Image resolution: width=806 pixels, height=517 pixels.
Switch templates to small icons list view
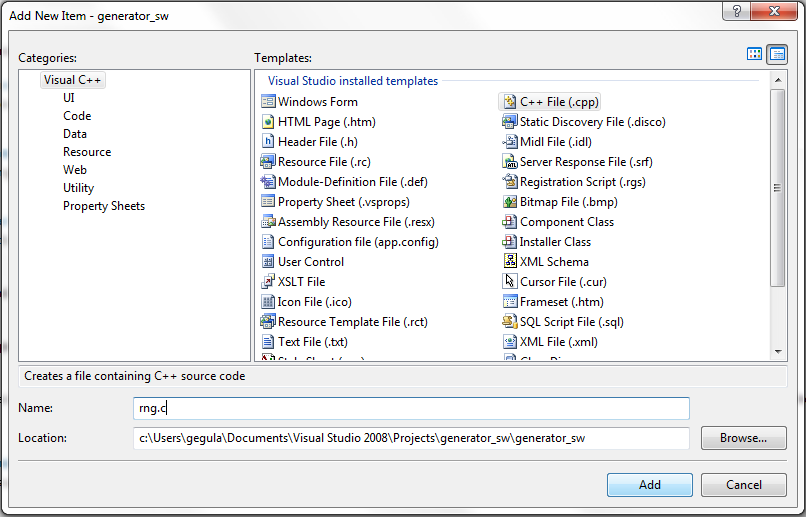(777, 54)
